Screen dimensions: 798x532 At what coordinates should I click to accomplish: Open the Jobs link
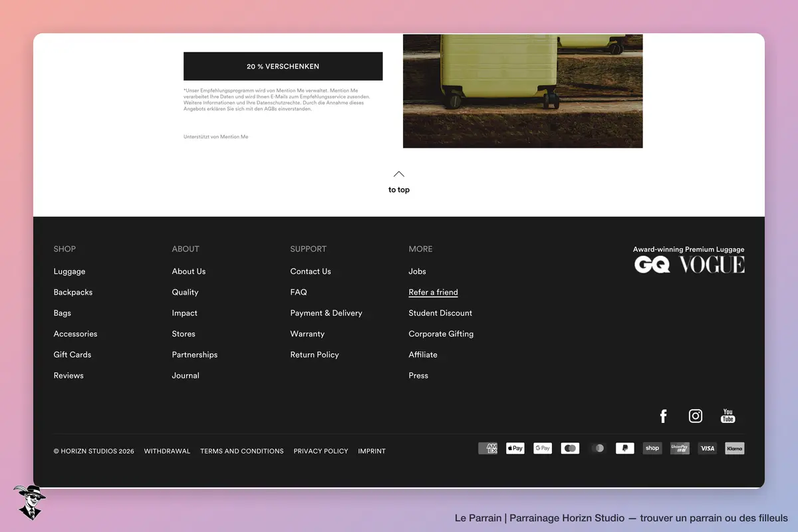(418, 271)
